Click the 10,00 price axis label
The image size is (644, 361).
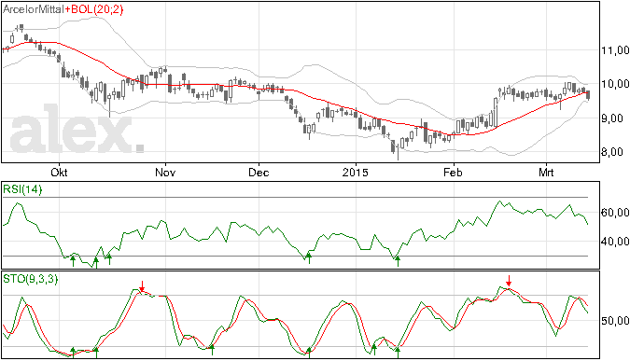tap(615, 84)
